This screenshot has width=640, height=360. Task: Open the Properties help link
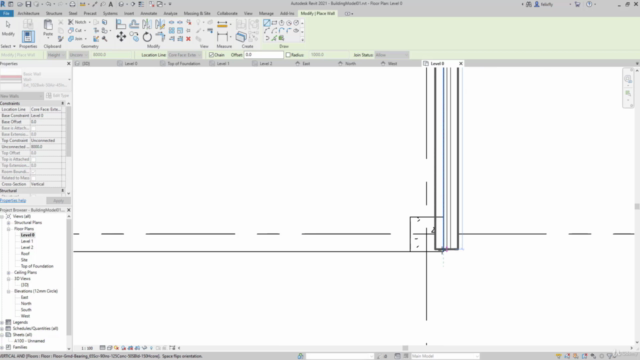coord(13,201)
